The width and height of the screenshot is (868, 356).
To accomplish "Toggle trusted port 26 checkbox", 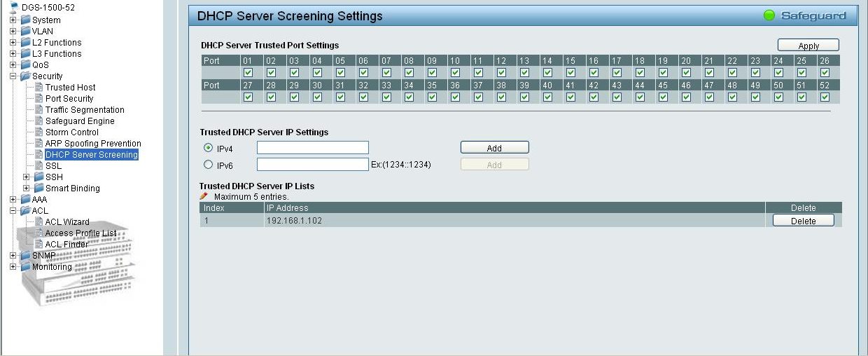I will (x=825, y=72).
